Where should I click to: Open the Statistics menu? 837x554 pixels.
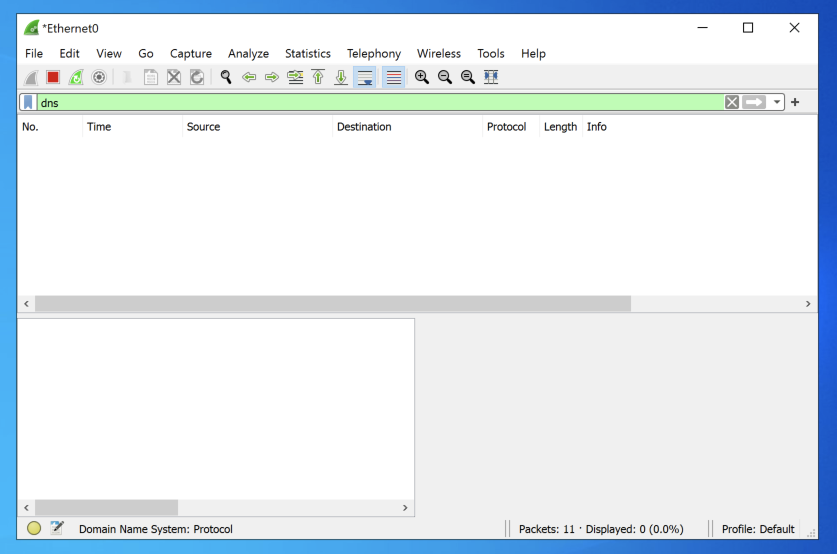pos(307,53)
